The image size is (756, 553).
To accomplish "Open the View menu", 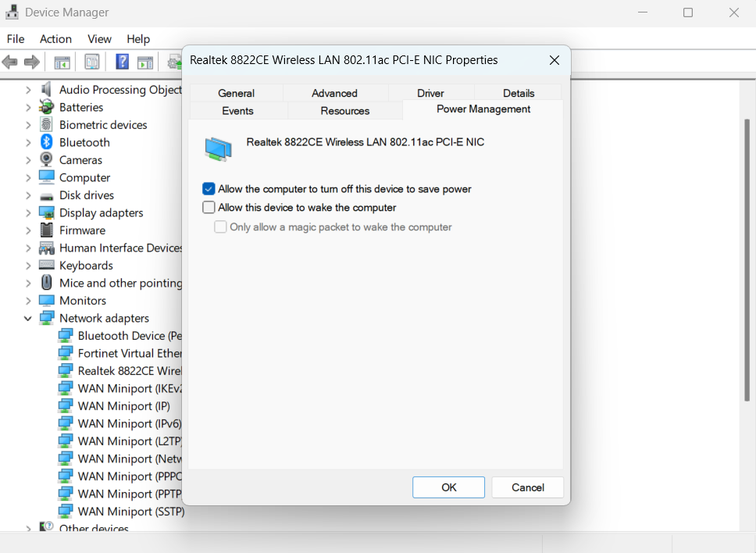I will pyautogui.click(x=99, y=38).
